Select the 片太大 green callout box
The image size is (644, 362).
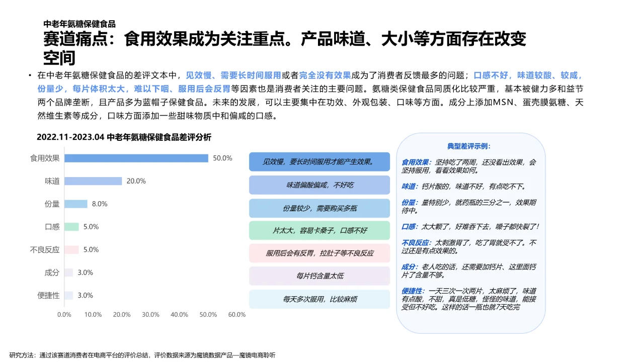[320, 230]
